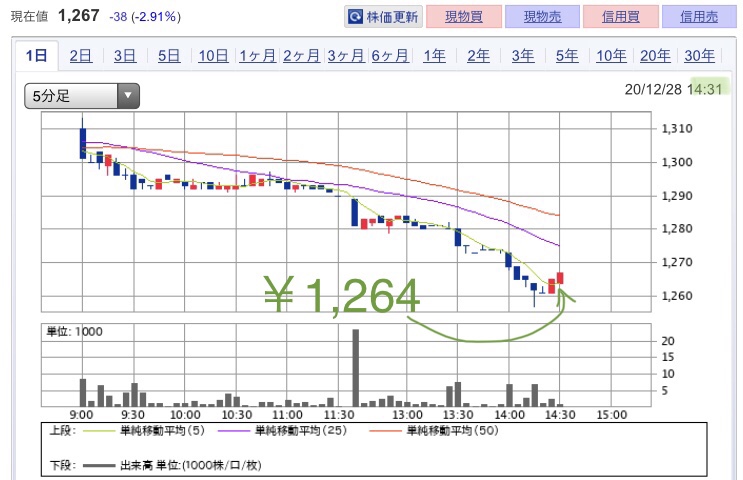The height and width of the screenshot is (480, 743).
Task: Switch to the 1年 chart tab
Action: pyautogui.click(x=434, y=56)
